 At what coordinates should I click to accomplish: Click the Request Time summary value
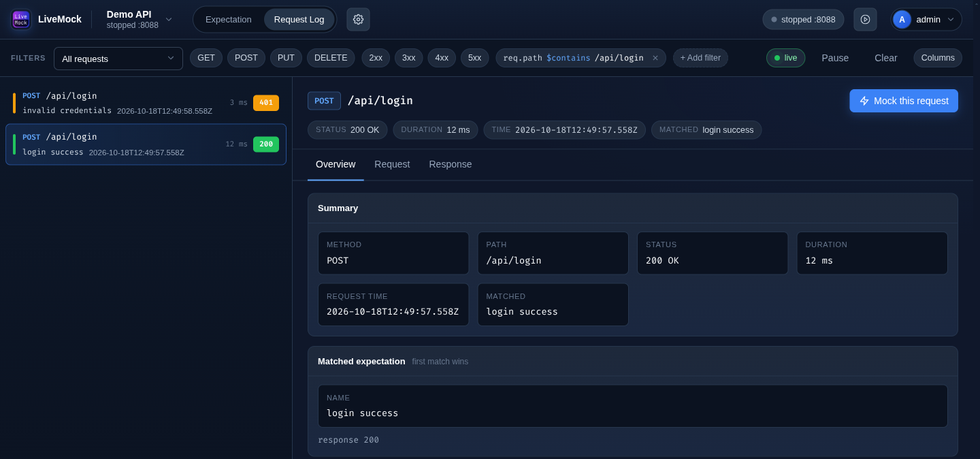pos(393,311)
